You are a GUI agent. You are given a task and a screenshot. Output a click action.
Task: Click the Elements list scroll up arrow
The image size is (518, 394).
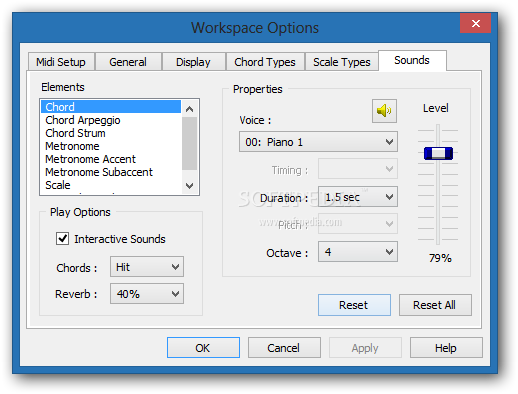click(x=189, y=109)
